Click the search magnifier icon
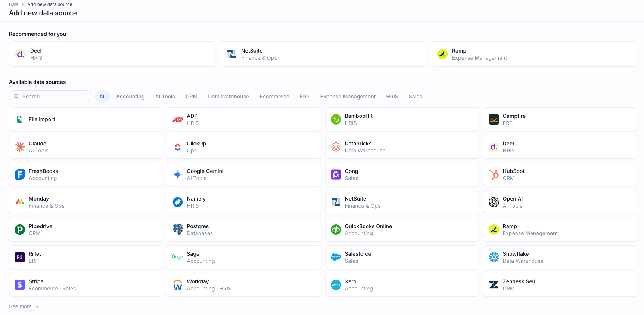The image size is (644, 315). [16, 97]
